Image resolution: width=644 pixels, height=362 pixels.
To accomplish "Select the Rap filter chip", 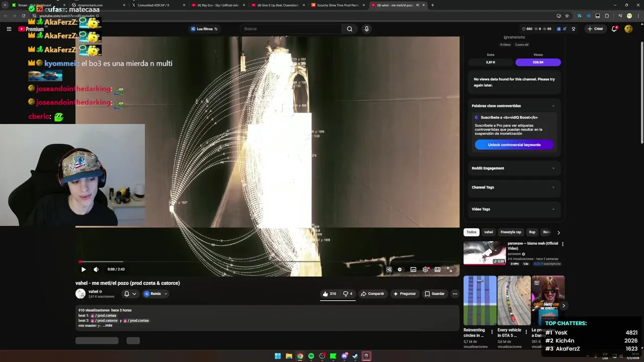I will (532, 232).
